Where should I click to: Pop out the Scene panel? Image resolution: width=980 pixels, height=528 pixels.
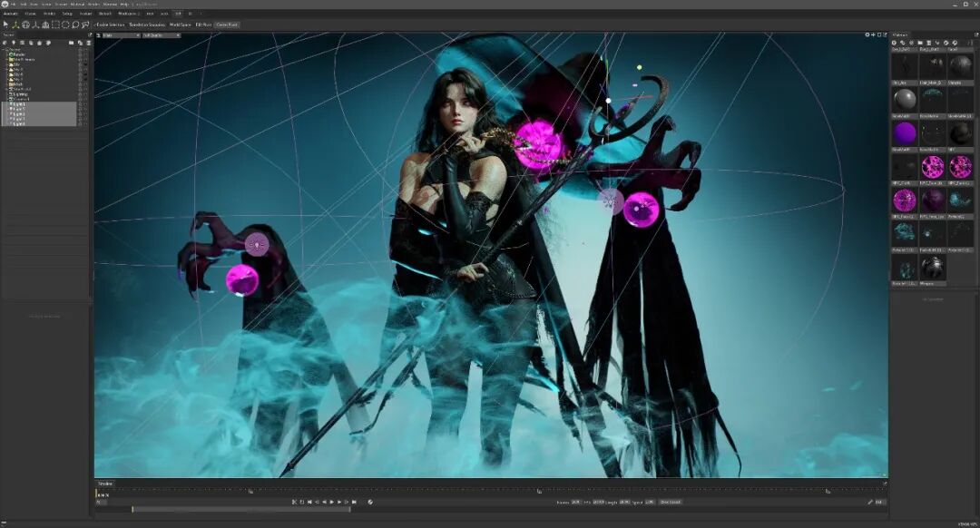tap(90, 34)
